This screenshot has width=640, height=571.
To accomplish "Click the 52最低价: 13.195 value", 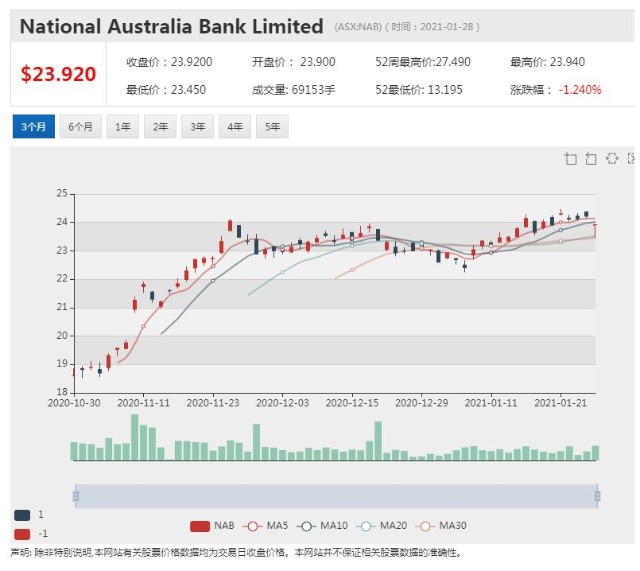I will point(419,90).
